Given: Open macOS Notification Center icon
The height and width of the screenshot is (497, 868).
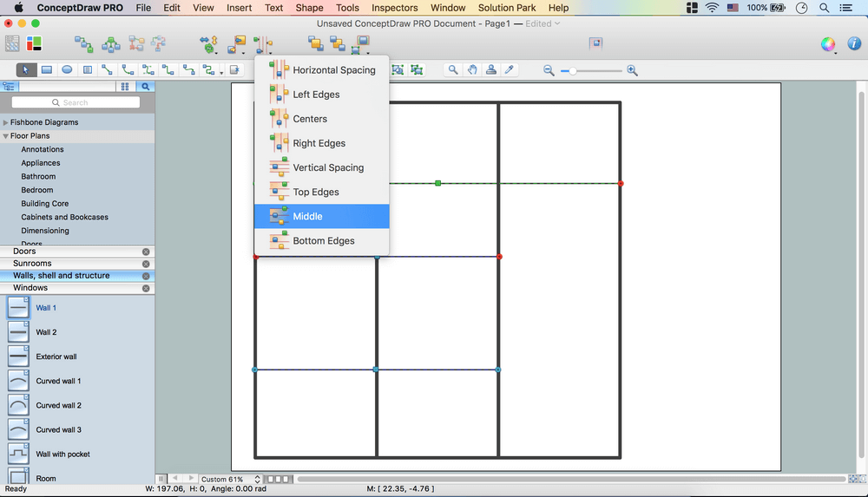Looking at the screenshot, I should (845, 8).
